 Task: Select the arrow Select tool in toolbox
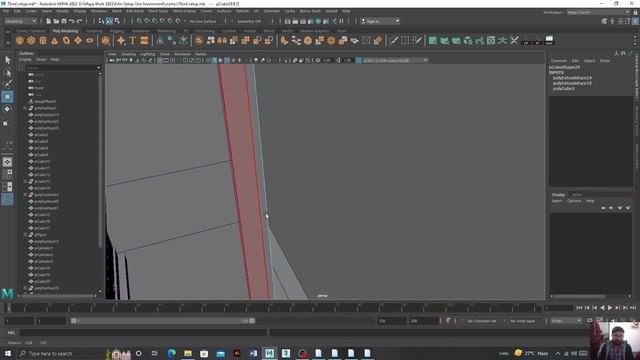(7, 60)
